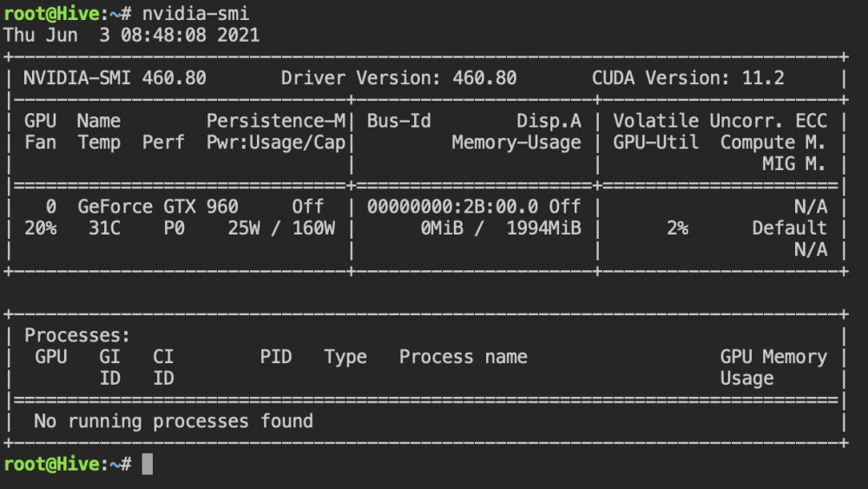
Task: Click the Processes: section heading
Action: (77, 335)
